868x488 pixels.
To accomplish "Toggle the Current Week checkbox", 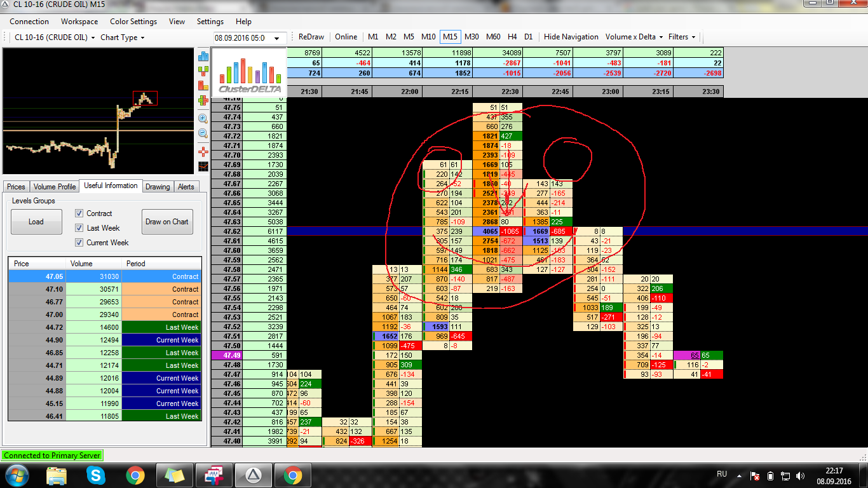I will [x=79, y=242].
